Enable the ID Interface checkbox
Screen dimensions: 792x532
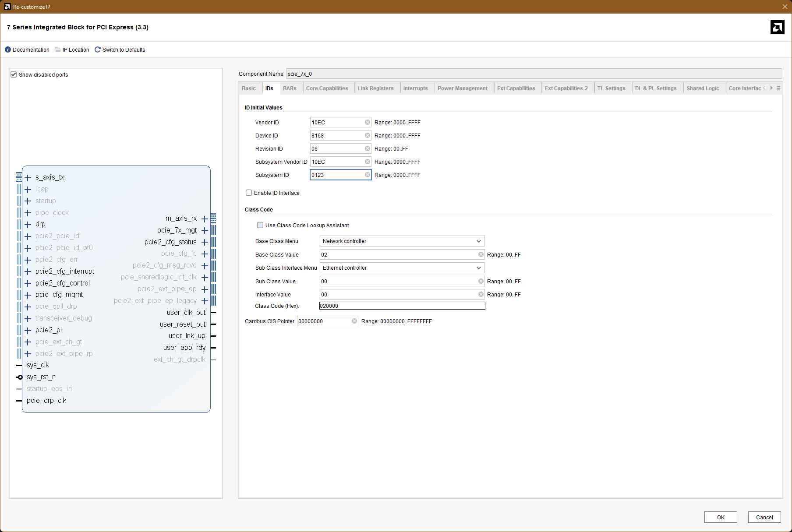pos(249,193)
